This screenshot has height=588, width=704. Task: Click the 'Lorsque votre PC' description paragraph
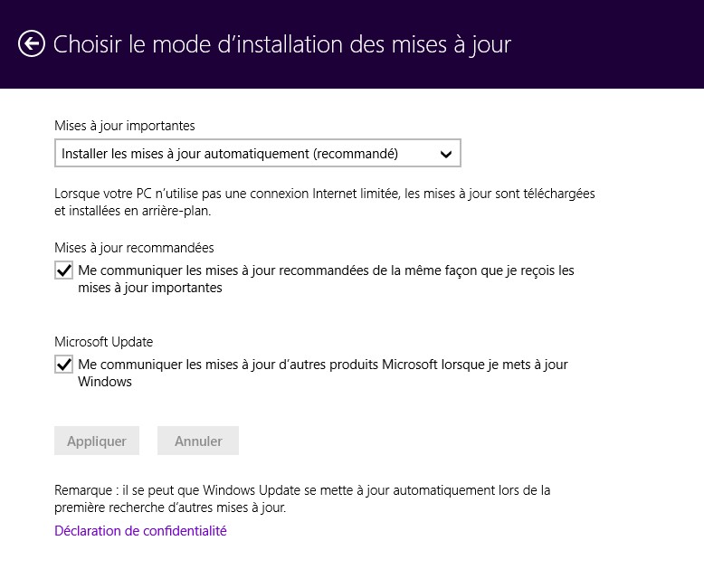[324, 202]
